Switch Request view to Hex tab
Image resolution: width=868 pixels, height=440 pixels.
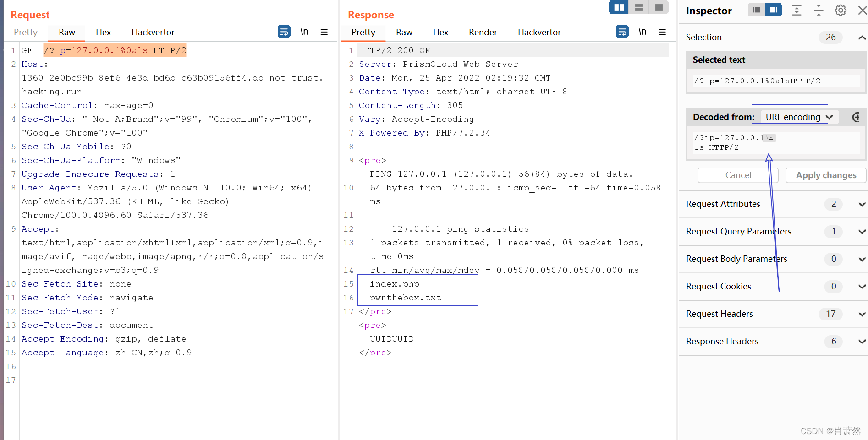click(104, 32)
